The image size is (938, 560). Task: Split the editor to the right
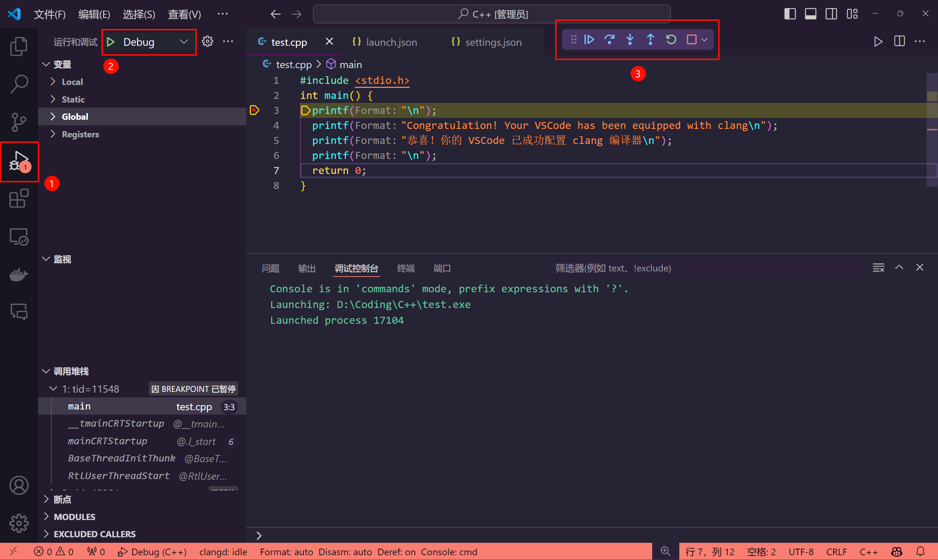pyautogui.click(x=900, y=41)
